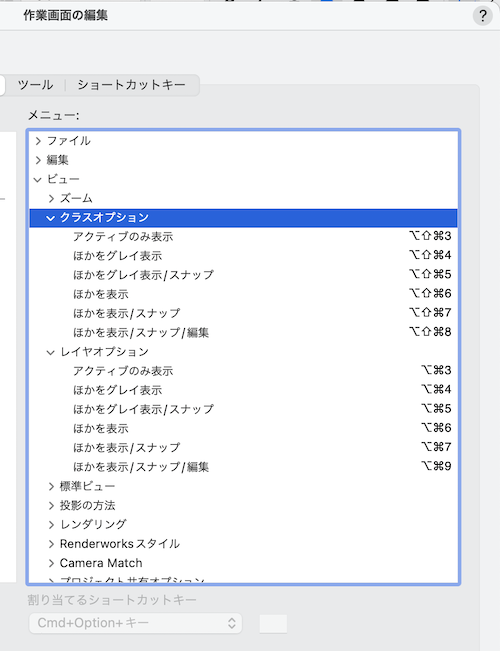Expand the 標準ビュー item
The width and height of the screenshot is (500, 651).
coord(51,486)
